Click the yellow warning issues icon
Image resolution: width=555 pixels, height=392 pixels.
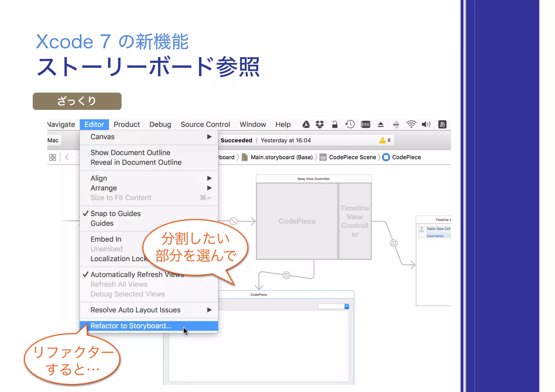pyautogui.click(x=382, y=140)
